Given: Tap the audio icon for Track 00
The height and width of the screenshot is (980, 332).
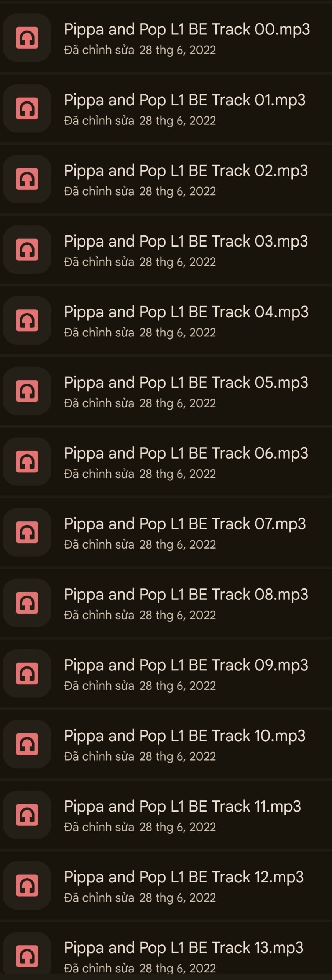Looking at the screenshot, I should click(27, 38).
